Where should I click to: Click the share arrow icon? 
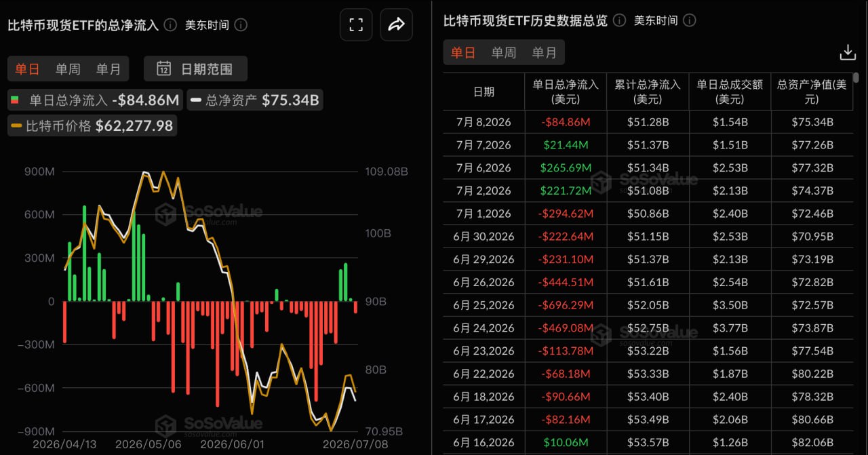396,25
